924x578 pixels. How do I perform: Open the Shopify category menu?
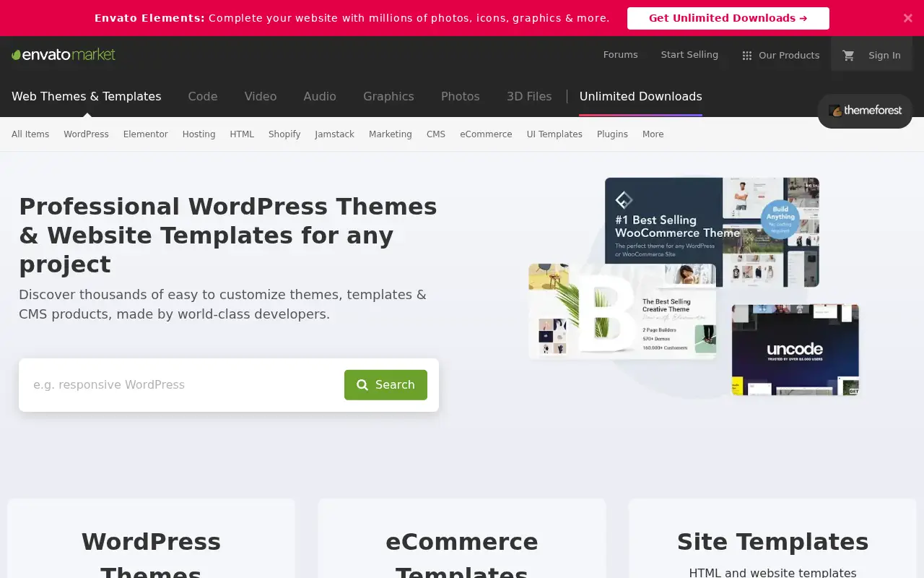284,134
